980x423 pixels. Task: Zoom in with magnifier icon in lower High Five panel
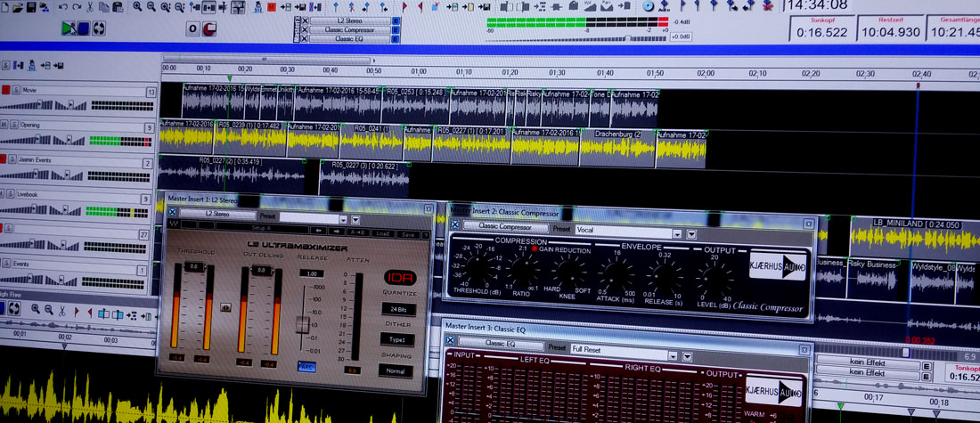click(36, 308)
